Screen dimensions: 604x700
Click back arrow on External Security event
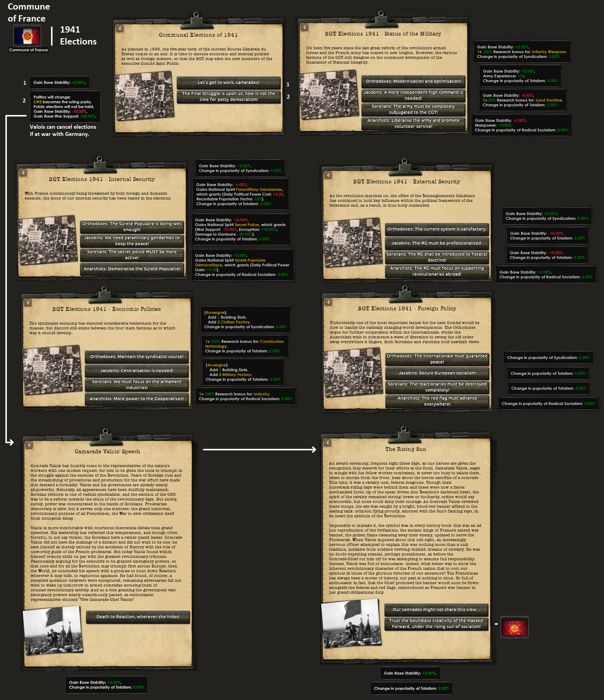click(328, 175)
